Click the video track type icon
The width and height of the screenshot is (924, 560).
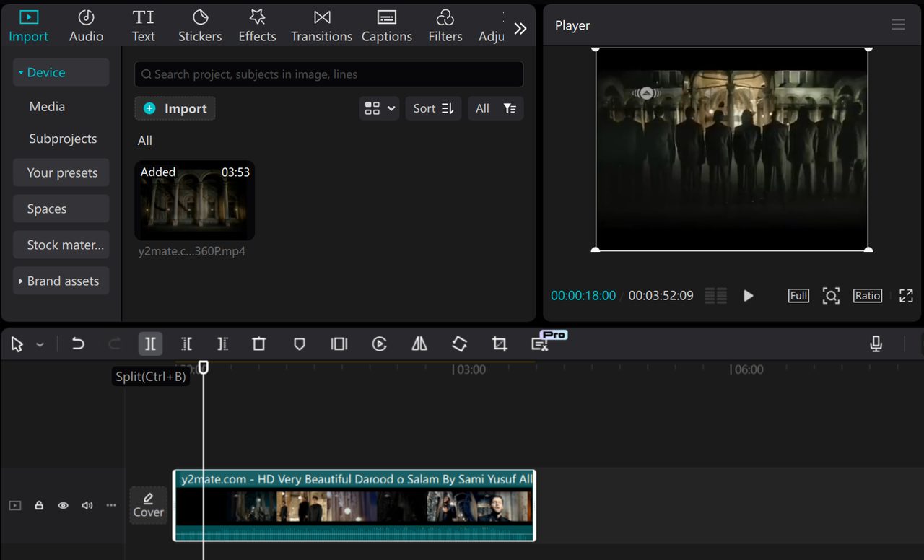tap(15, 505)
